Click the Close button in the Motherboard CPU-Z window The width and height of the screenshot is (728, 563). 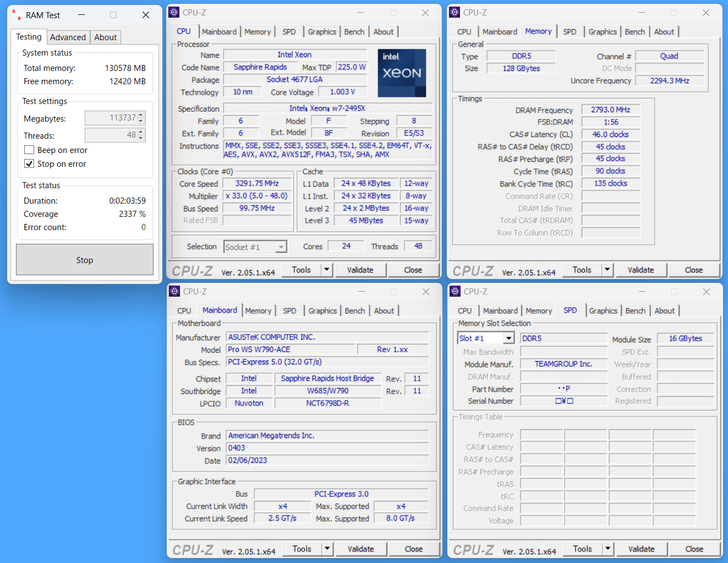[414, 549]
